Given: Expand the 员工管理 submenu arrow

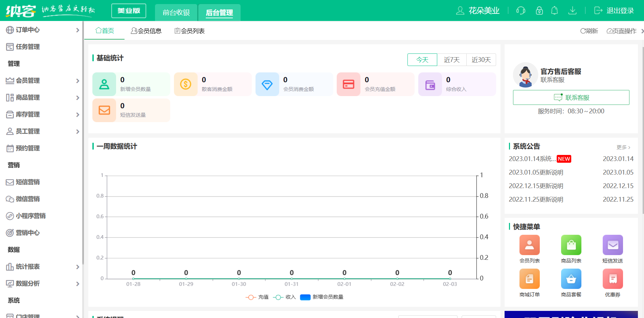Looking at the screenshot, I should pos(77,132).
